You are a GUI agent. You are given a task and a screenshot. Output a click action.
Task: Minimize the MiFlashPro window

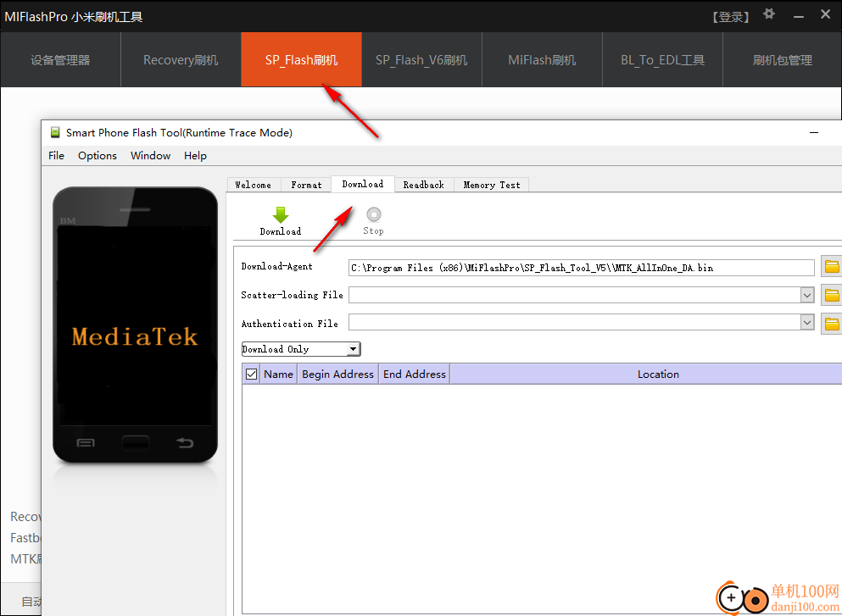pyautogui.click(x=799, y=16)
